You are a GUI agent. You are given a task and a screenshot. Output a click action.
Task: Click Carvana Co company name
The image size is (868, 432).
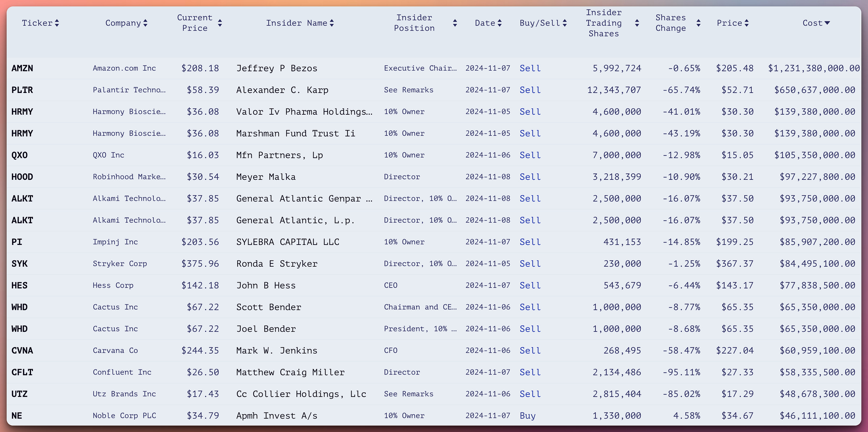coord(115,351)
